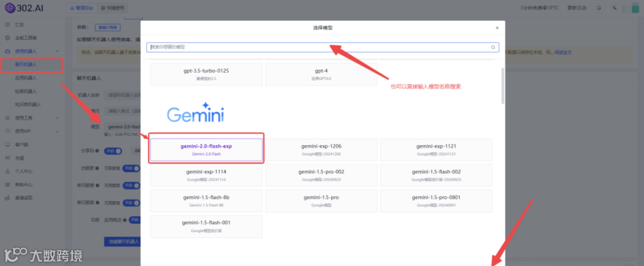
Task: Click the 机器人名称 input field
Action: point(122,95)
